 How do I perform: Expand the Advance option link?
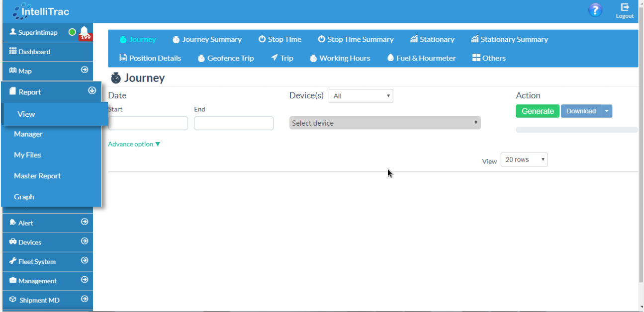pos(134,144)
